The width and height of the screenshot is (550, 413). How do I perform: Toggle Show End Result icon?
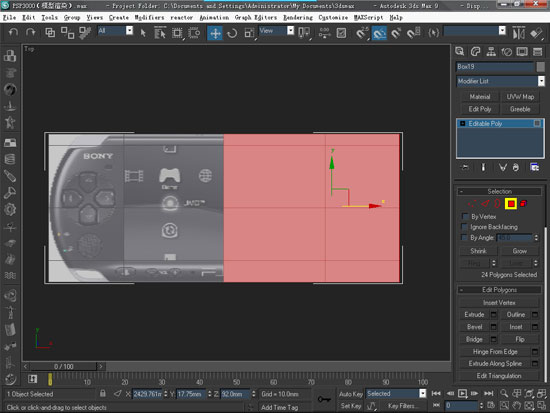[483, 167]
